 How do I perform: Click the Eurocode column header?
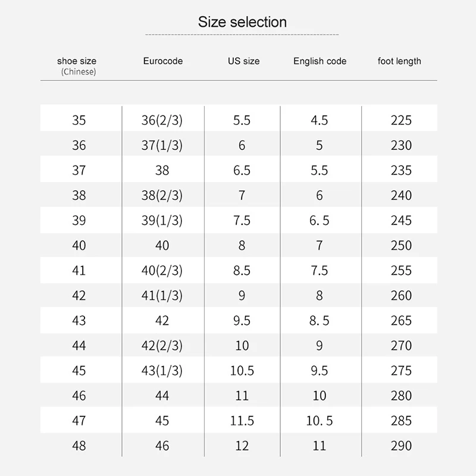163,61
